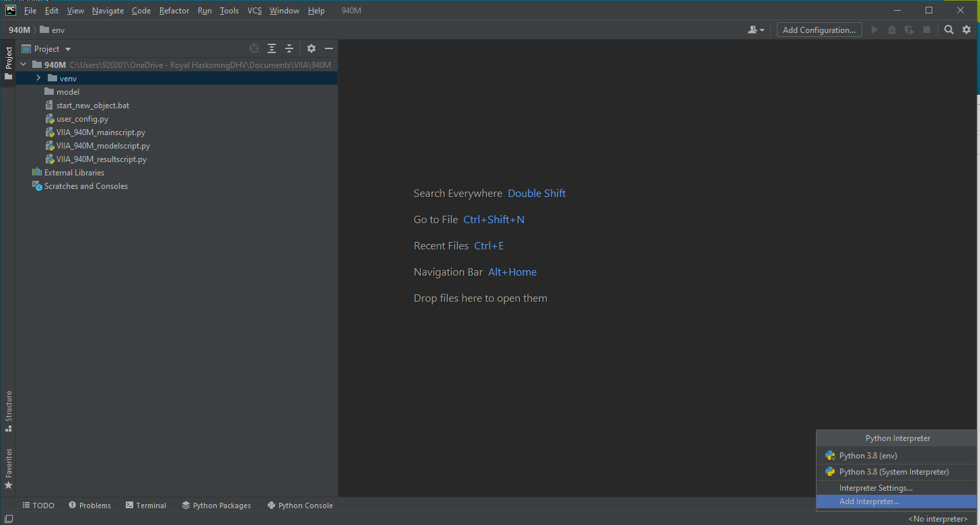Open IDE settings gear in toolbar

click(967, 30)
